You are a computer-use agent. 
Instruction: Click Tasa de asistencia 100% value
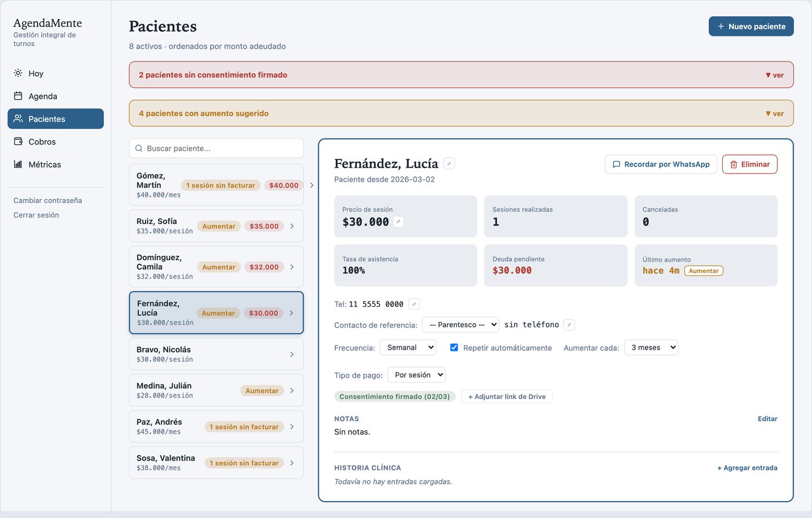tap(354, 270)
